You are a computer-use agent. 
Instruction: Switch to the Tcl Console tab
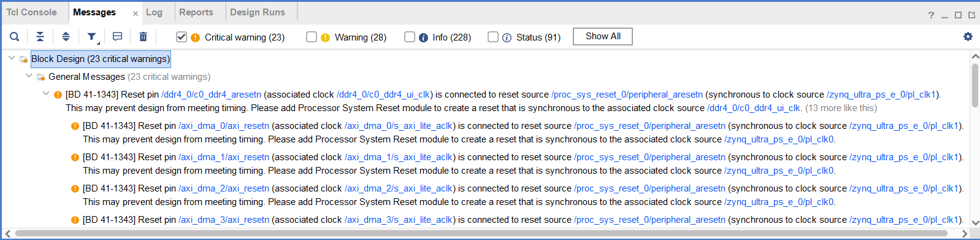point(31,12)
